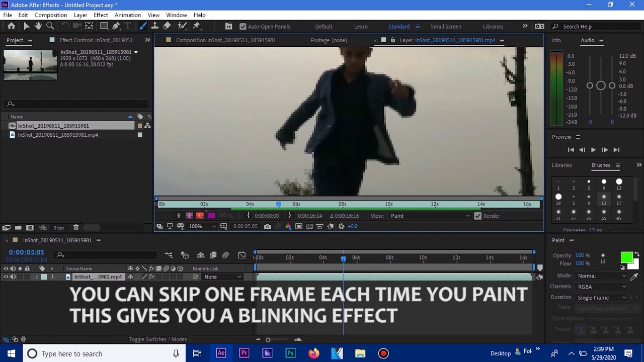Open the Composition menu

[x=51, y=15]
